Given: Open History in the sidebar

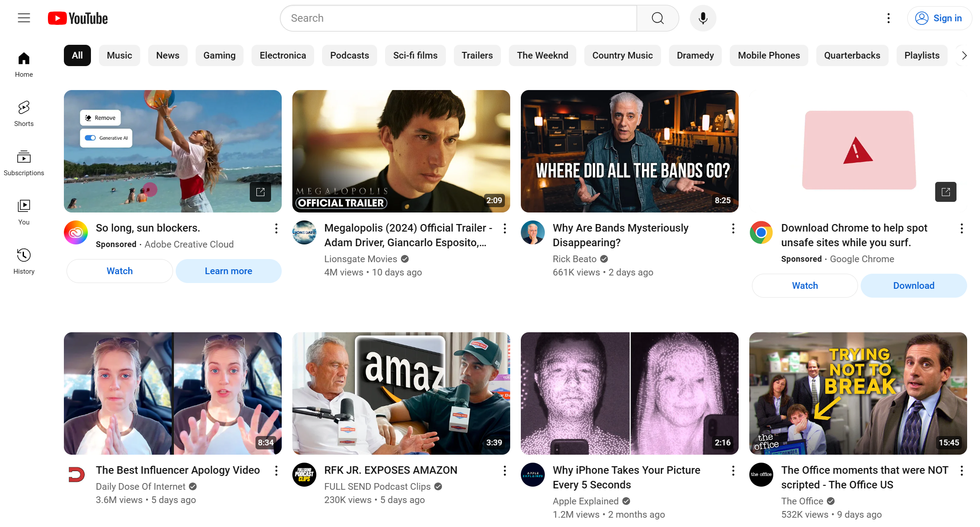Looking at the screenshot, I should point(24,261).
